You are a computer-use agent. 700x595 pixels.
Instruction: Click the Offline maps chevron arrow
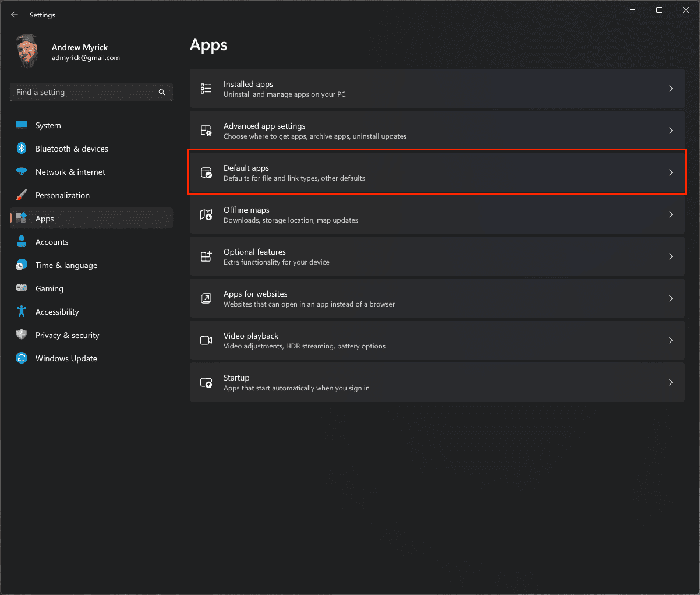pos(671,214)
